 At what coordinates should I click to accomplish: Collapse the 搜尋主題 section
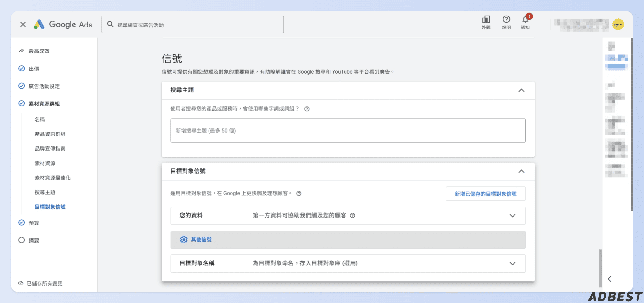point(521,90)
